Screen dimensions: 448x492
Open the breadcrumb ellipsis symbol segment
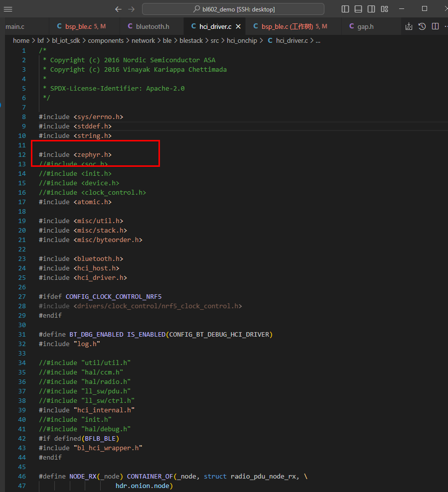pyautogui.click(x=318, y=40)
